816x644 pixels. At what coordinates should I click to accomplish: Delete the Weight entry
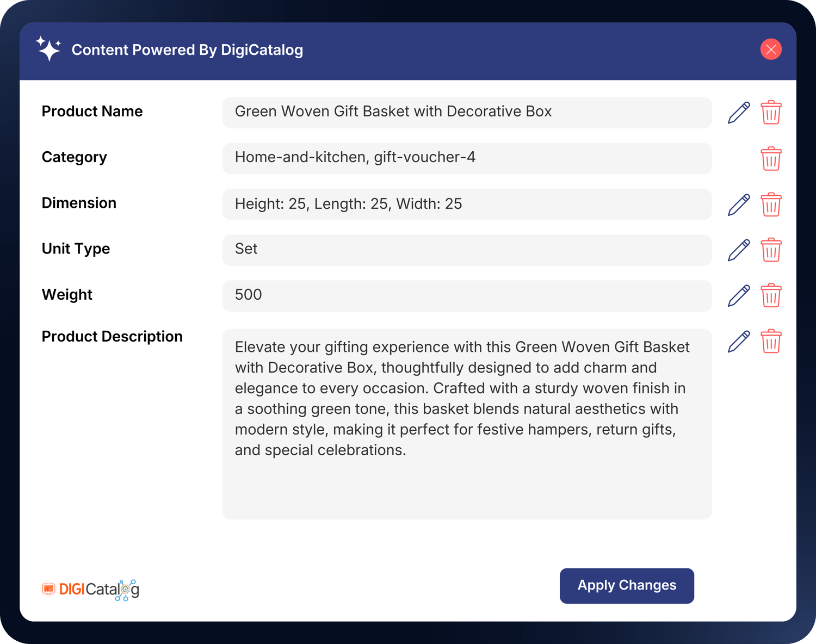pyautogui.click(x=771, y=296)
